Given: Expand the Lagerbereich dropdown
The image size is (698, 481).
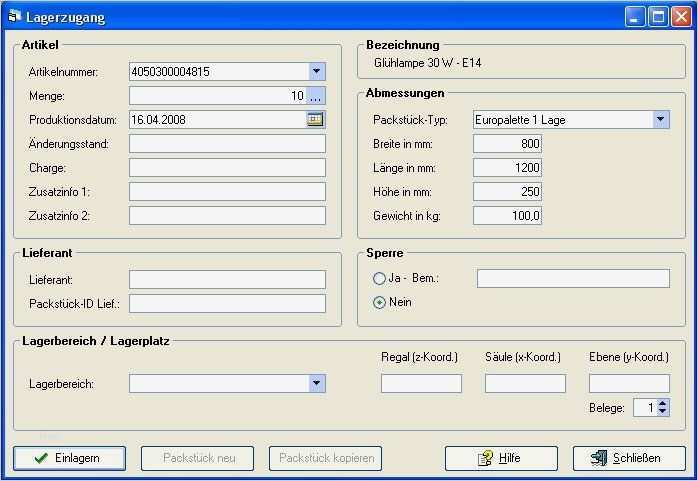Looking at the screenshot, I should pos(317,383).
